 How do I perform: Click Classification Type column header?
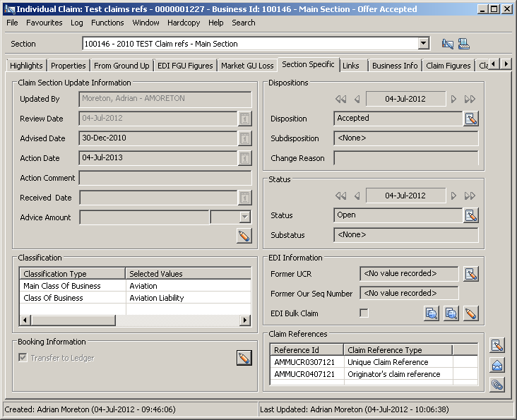[x=73, y=274]
